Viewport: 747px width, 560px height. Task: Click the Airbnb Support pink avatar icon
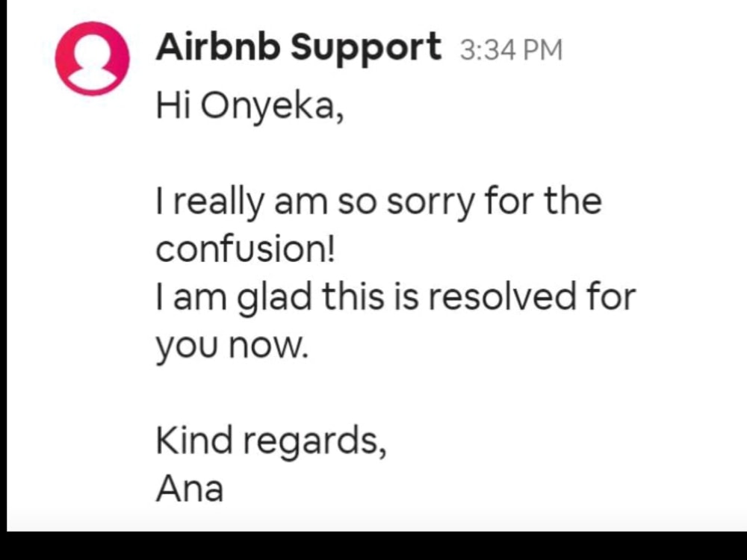click(x=93, y=58)
